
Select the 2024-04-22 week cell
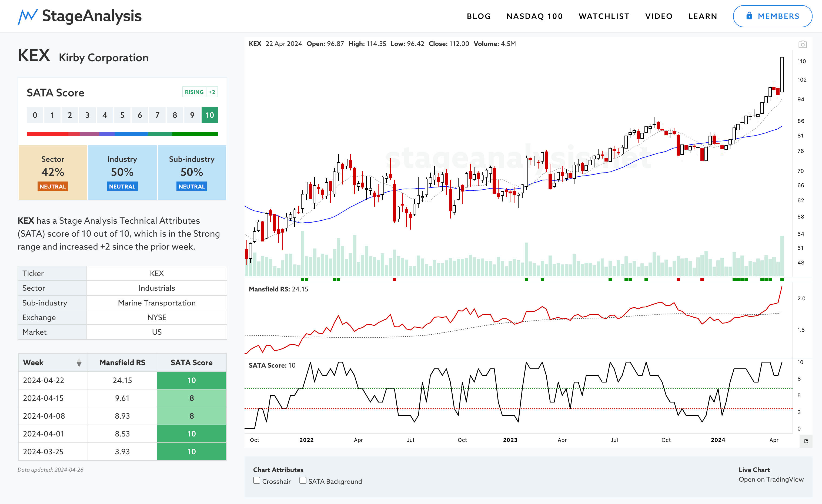click(x=53, y=380)
